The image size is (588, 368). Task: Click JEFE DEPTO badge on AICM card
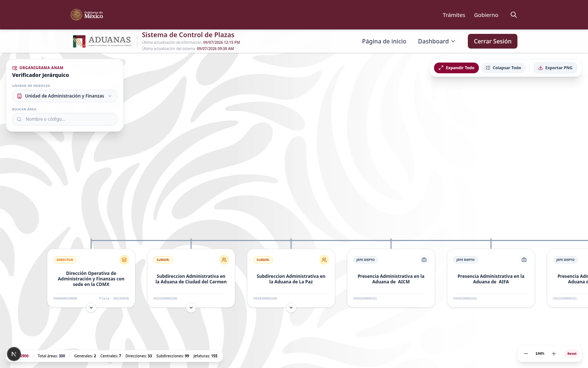tap(366, 260)
